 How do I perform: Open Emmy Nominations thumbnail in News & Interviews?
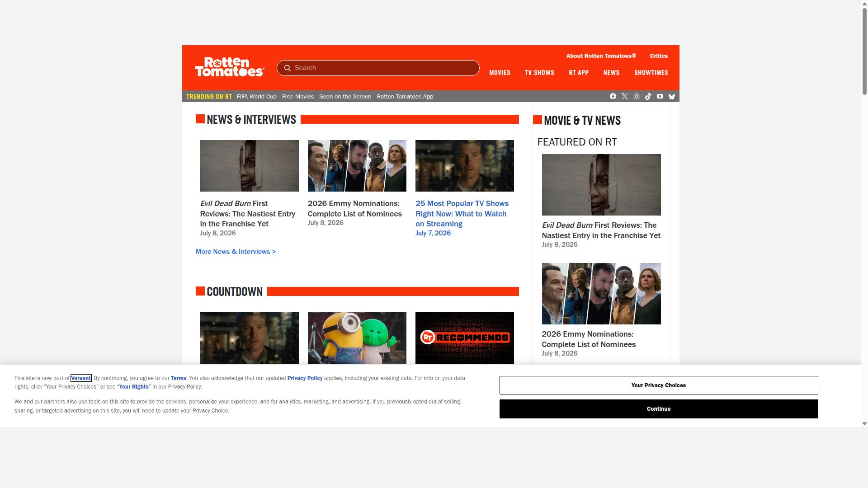pyautogui.click(x=357, y=166)
